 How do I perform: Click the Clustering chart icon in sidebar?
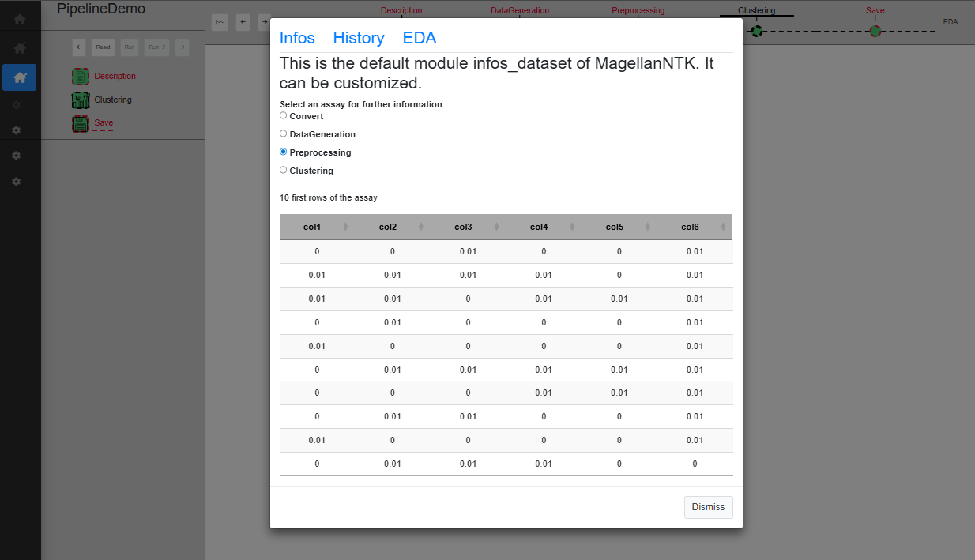click(81, 100)
